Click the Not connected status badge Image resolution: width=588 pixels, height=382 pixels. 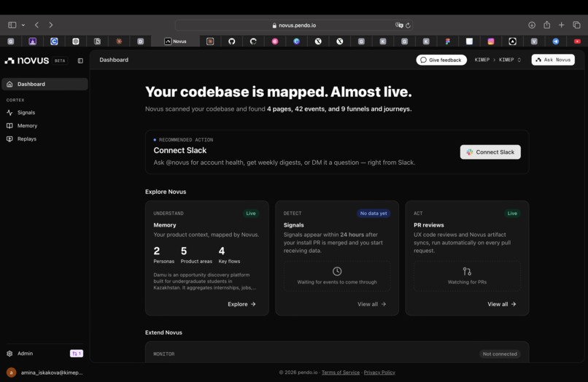coord(500,354)
